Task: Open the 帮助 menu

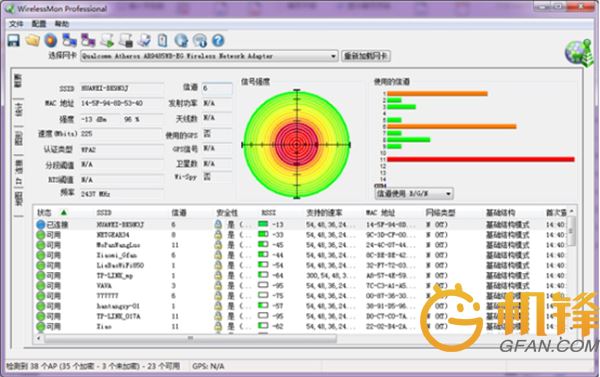Action: click(62, 24)
